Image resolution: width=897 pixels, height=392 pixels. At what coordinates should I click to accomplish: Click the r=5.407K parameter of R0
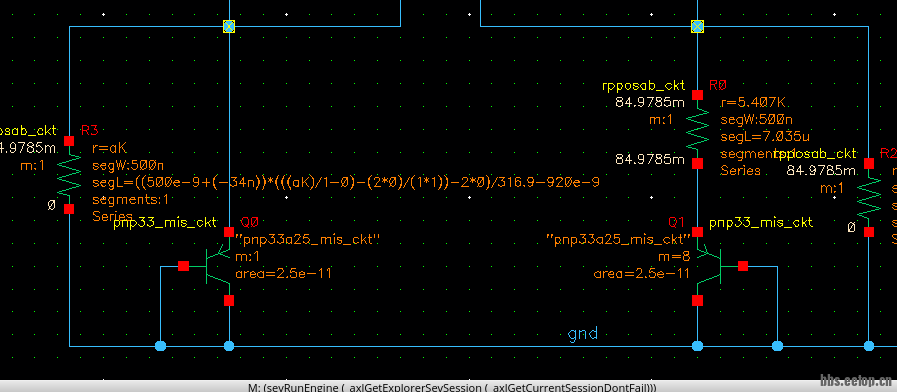[753, 103]
